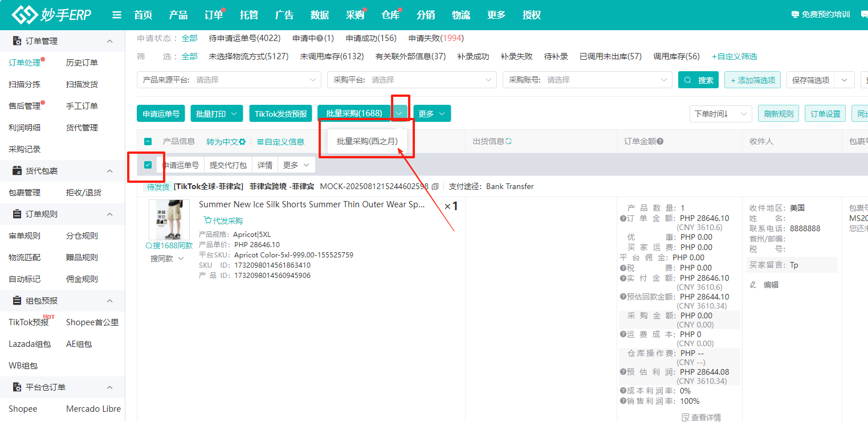Expand the arrow next to 批量采购(1688)

[x=400, y=113]
